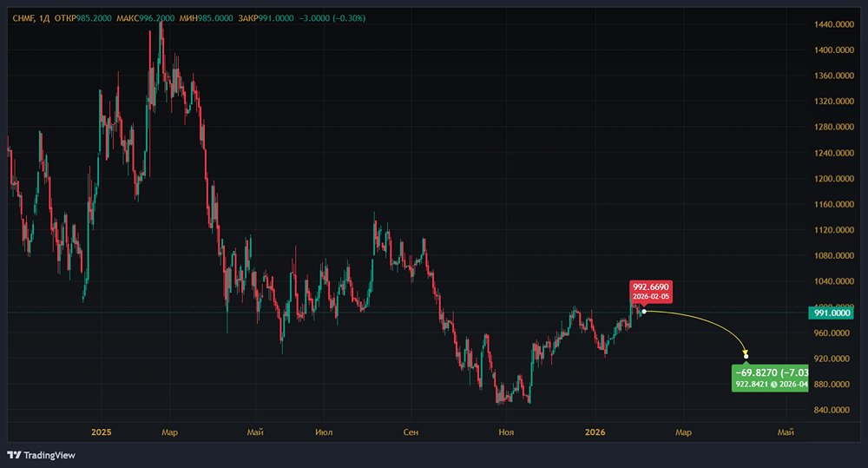Click 1360.0000 on the price axis
This screenshot has height=468, width=868.
tap(834, 76)
